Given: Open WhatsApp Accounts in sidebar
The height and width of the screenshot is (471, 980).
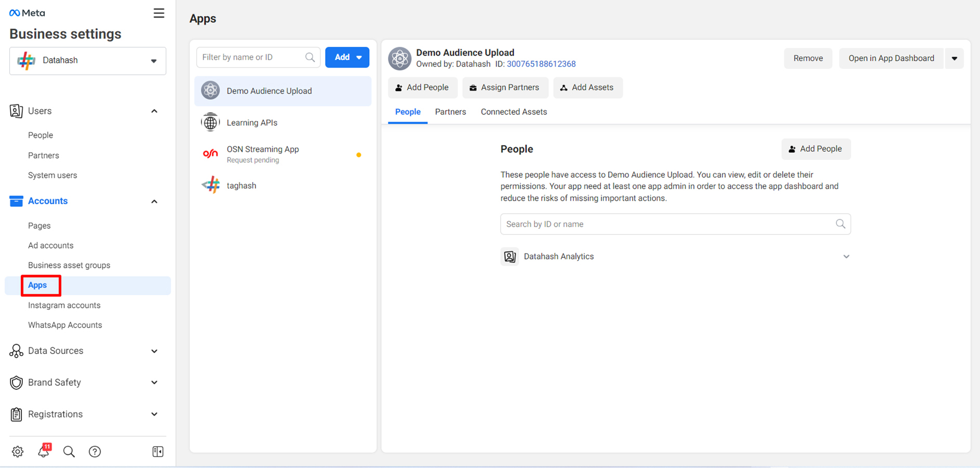Looking at the screenshot, I should pyautogui.click(x=65, y=325).
